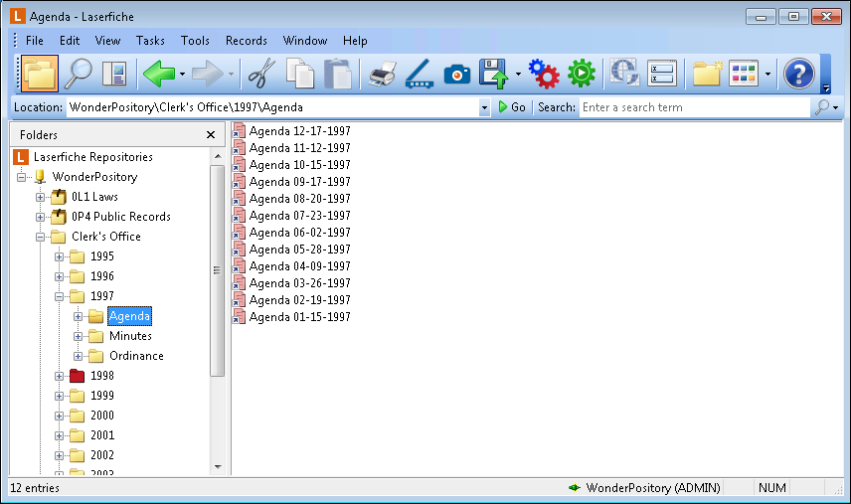Open search options dropdown arrow
The height and width of the screenshot is (504, 851).
(836, 108)
